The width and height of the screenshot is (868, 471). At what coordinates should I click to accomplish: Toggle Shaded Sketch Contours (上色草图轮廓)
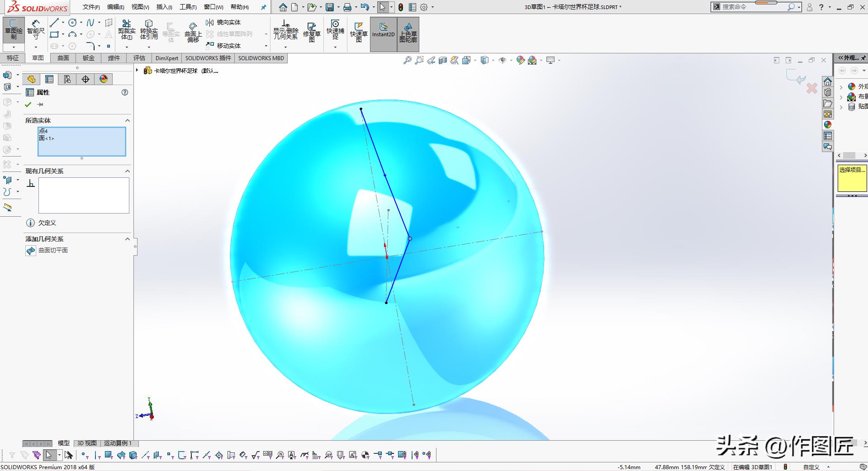408,33
